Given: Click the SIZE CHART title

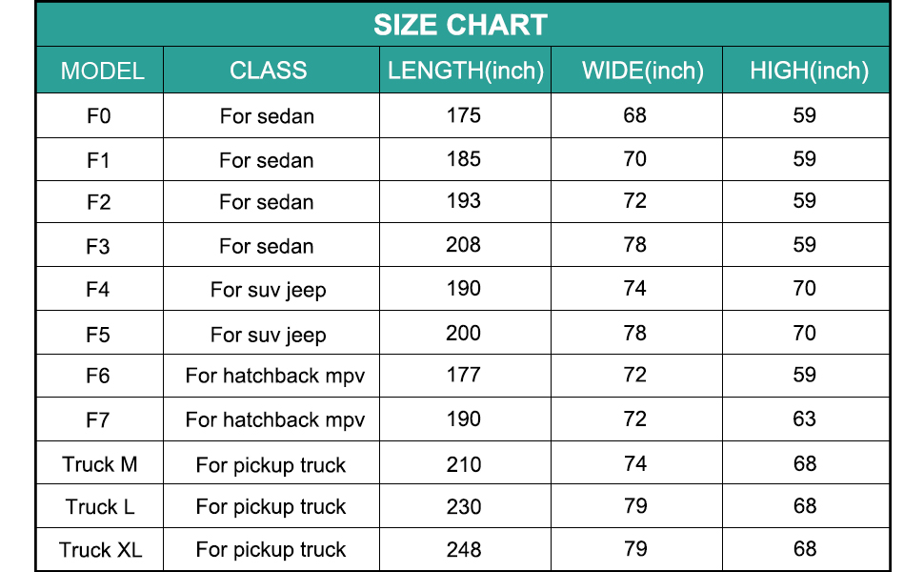Looking at the screenshot, I should click(460, 25).
